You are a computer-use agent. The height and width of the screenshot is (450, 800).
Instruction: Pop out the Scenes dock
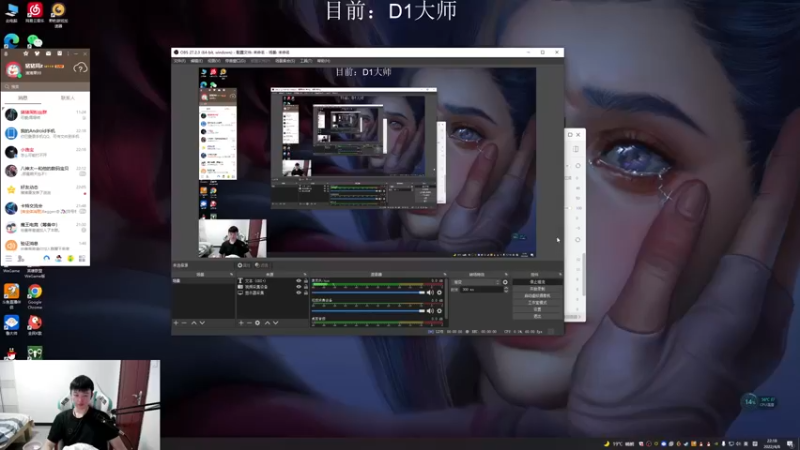point(231,274)
